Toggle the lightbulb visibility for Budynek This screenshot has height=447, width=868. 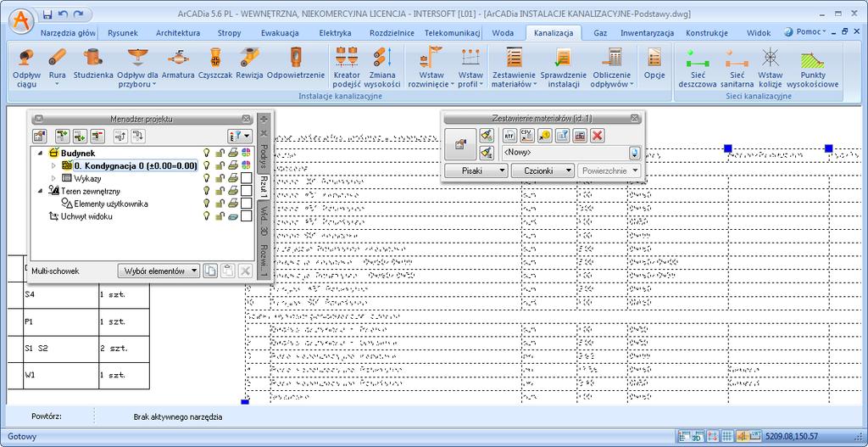coord(208,153)
